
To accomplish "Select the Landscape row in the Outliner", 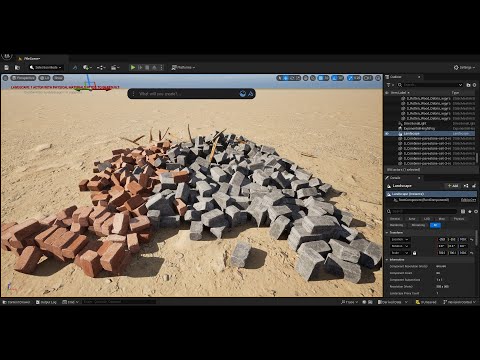I will [x=430, y=133].
